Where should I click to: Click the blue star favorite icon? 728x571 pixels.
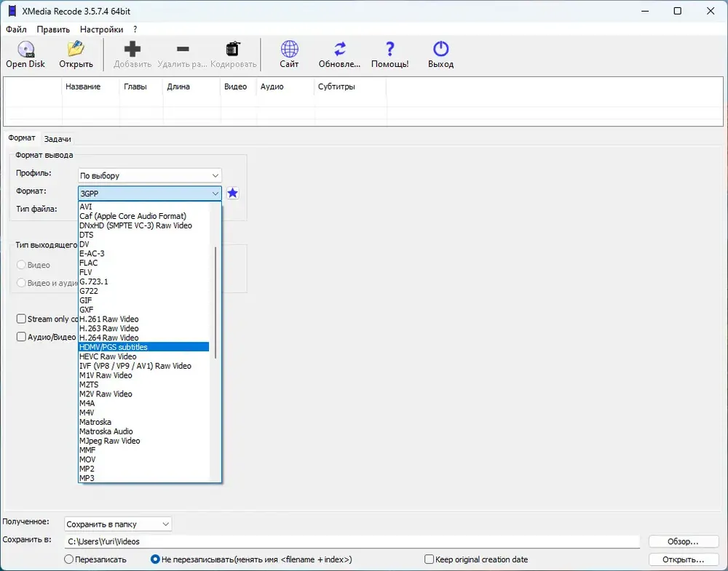233,193
